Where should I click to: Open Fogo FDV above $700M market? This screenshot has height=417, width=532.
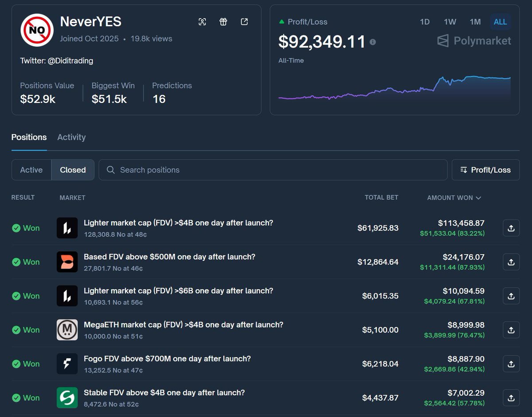tap(167, 358)
